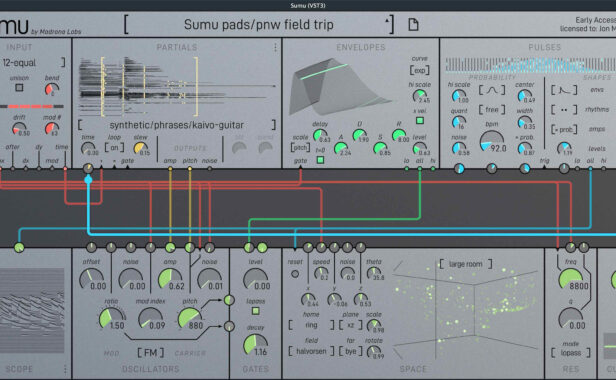Open the amps prob selector
This screenshot has height=380, width=616.
564,129
